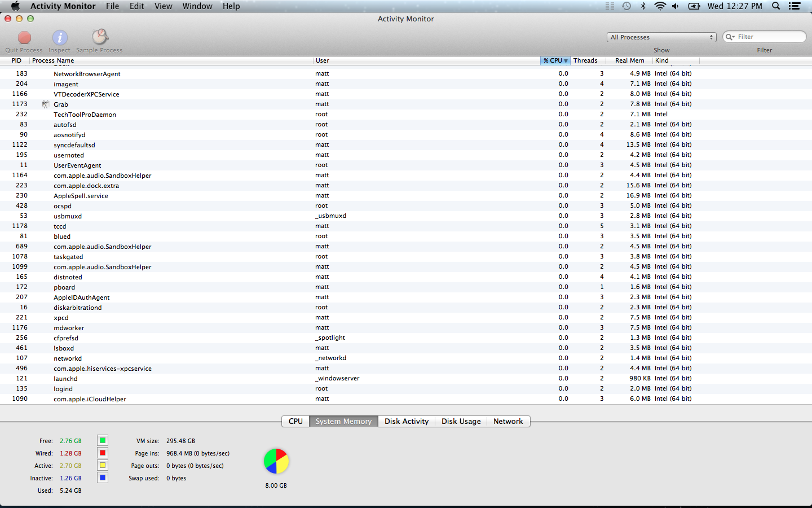This screenshot has height=508, width=812.
Task: Open the Activity Monitor menu
Action: (63, 6)
